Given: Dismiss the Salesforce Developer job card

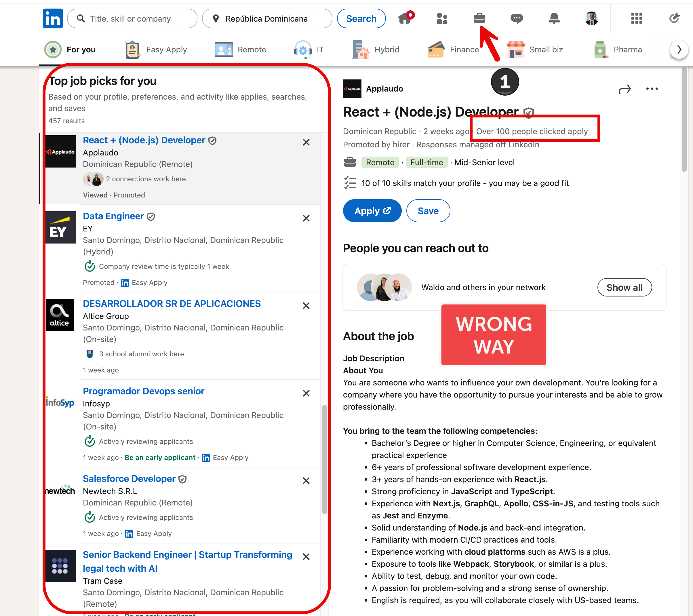Looking at the screenshot, I should point(306,481).
